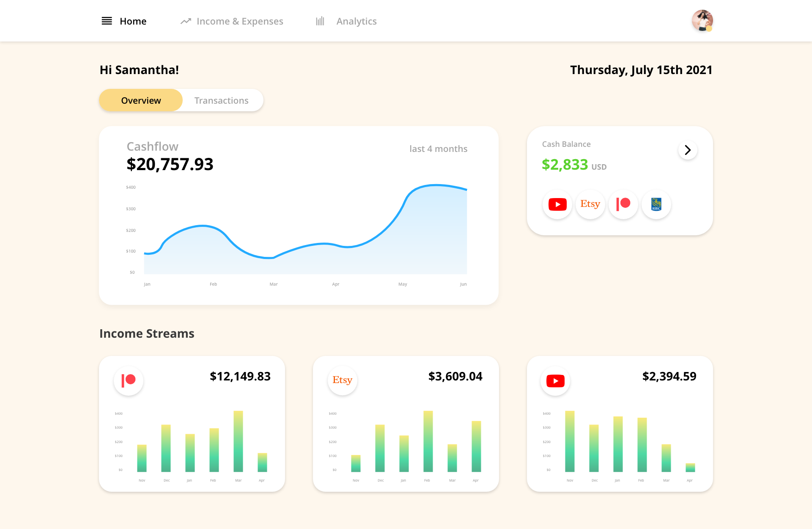This screenshot has width=812, height=529.
Task: Navigate to the Analytics section
Action: click(356, 21)
